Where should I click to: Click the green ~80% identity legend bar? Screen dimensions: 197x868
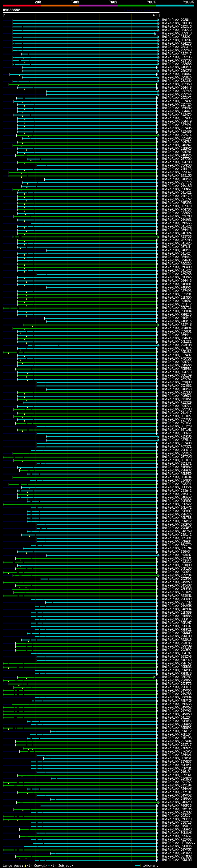click(137, 6)
